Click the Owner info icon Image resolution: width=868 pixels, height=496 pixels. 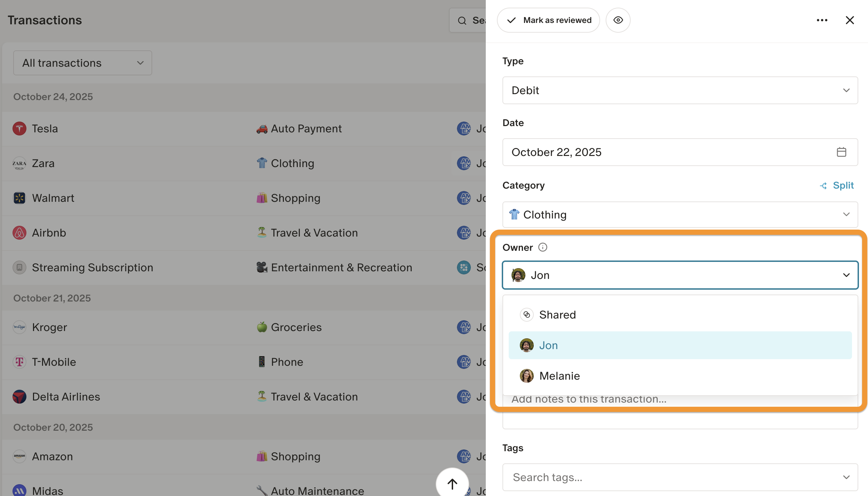click(x=542, y=247)
